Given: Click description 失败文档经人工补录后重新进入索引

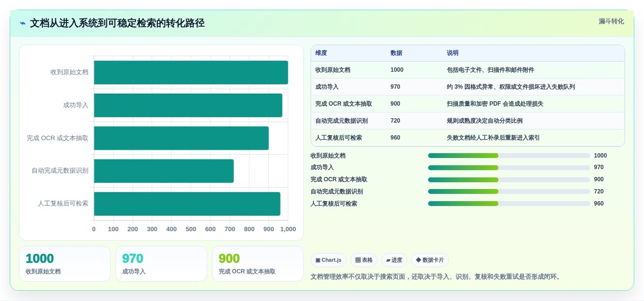Looking at the screenshot, I should (x=493, y=138).
